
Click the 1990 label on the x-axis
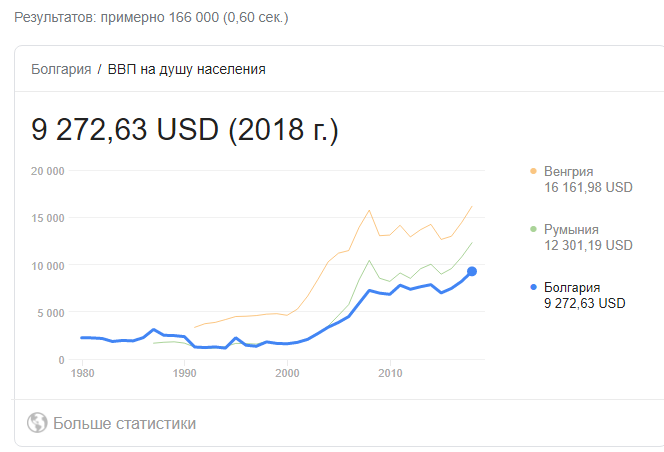(185, 374)
